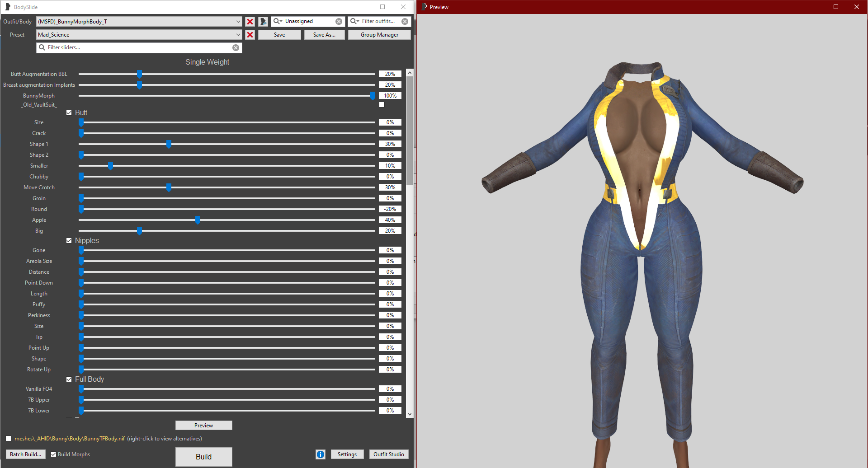This screenshot has width=868, height=468.
Task: Minimize the BodySlide window
Action: [362, 7]
